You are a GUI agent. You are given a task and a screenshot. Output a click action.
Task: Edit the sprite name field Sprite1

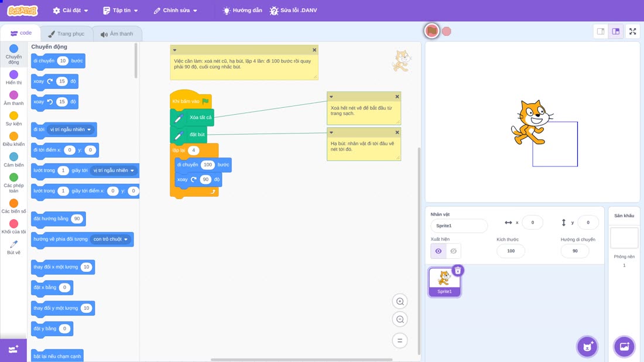tap(459, 226)
